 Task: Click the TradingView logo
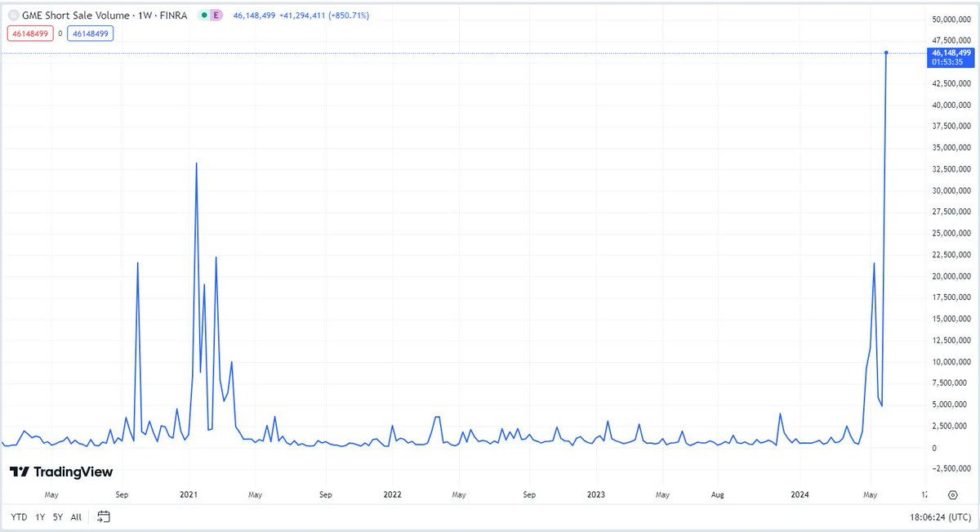(x=61, y=472)
